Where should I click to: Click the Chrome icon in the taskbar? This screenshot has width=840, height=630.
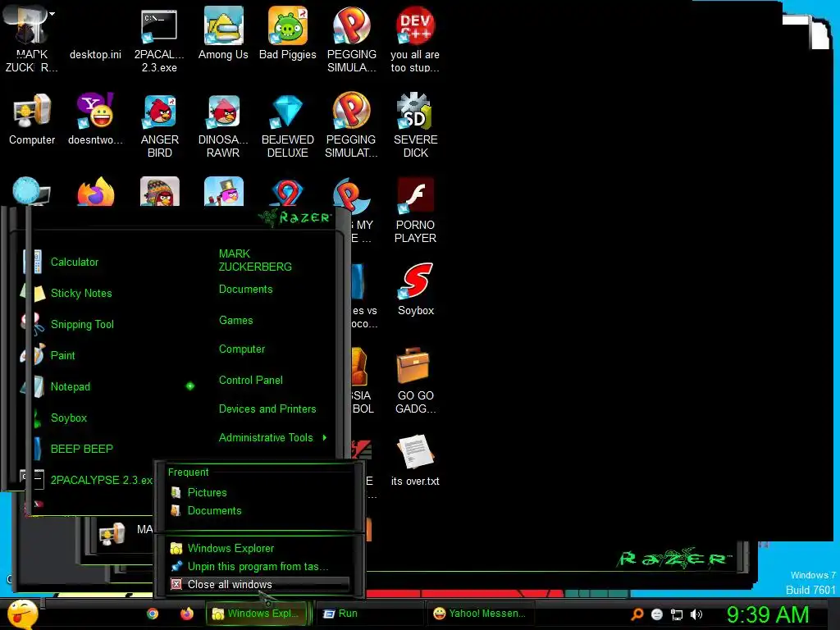tap(153, 614)
